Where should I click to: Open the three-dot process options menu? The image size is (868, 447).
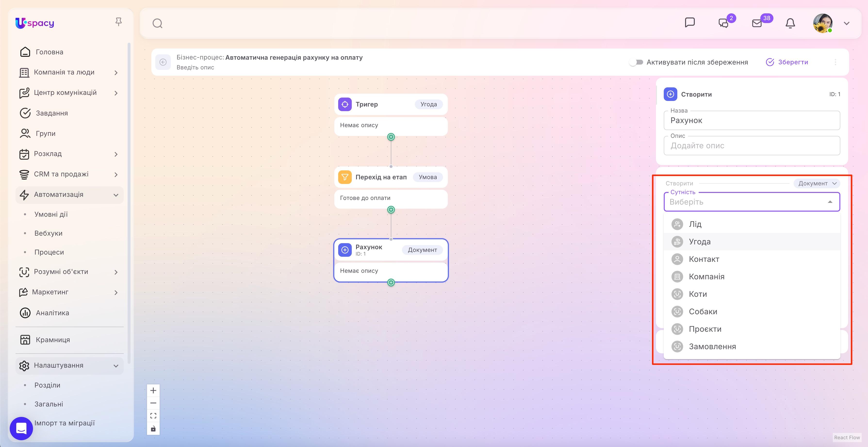[835, 62]
